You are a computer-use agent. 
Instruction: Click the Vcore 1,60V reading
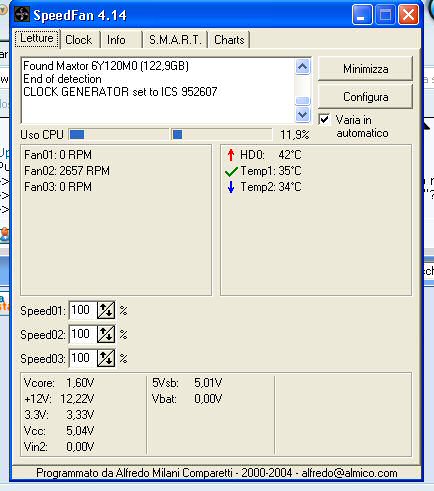pos(59,383)
